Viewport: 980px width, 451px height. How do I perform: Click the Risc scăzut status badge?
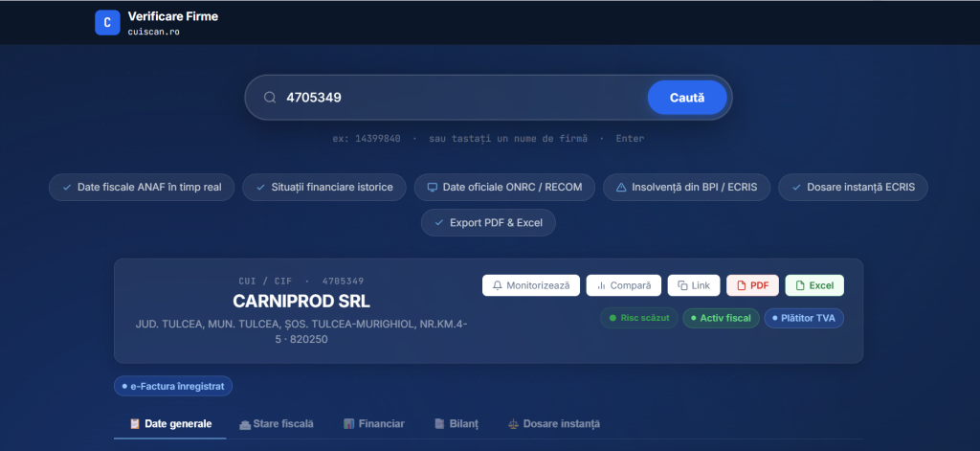tap(638, 318)
